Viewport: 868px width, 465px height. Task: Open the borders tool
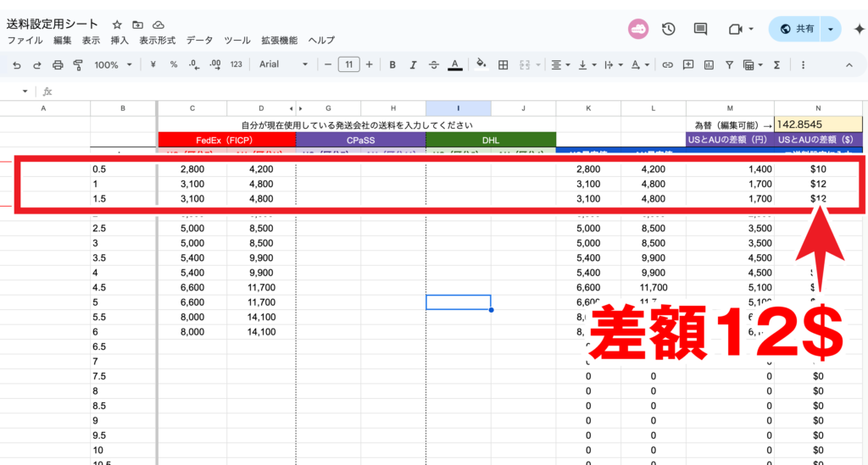point(504,64)
